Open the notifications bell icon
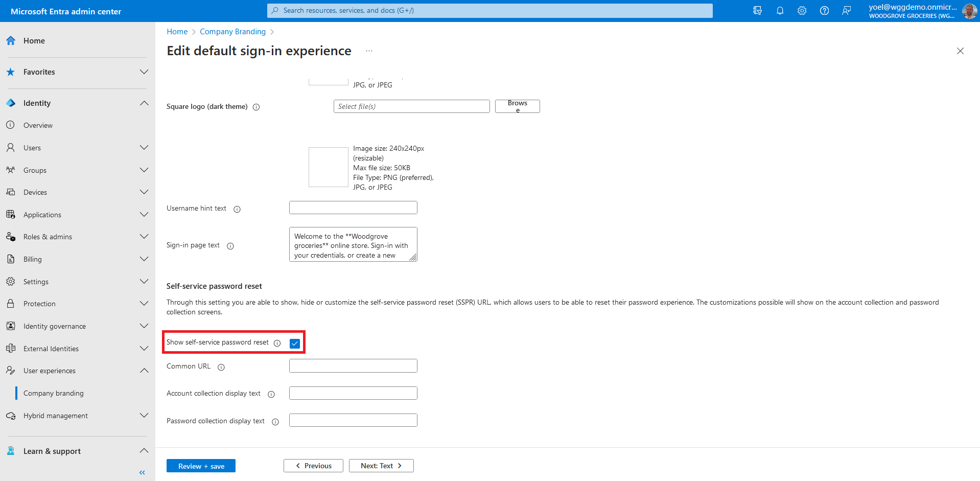The image size is (980, 481). (780, 11)
